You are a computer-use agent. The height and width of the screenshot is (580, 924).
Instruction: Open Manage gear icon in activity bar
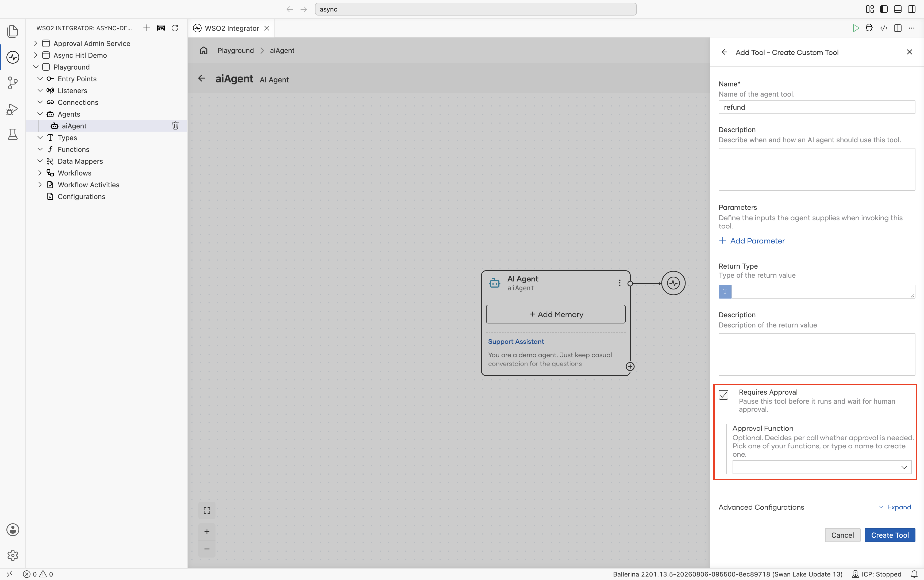click(x=13, y=555)
